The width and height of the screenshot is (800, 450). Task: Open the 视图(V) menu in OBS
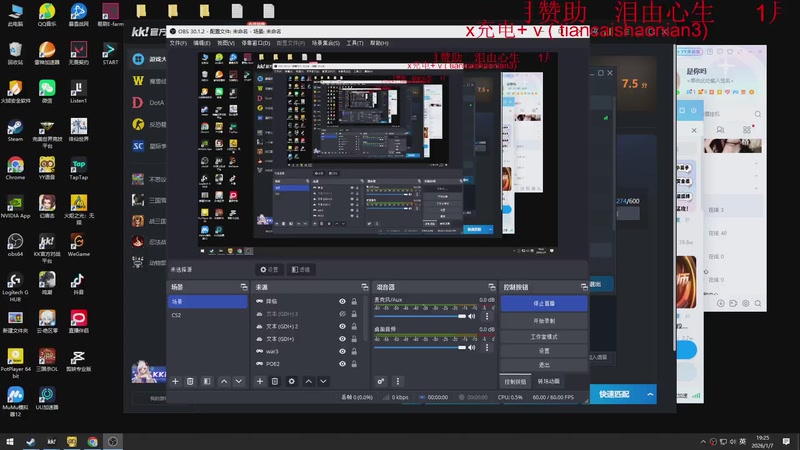[226, 43]
